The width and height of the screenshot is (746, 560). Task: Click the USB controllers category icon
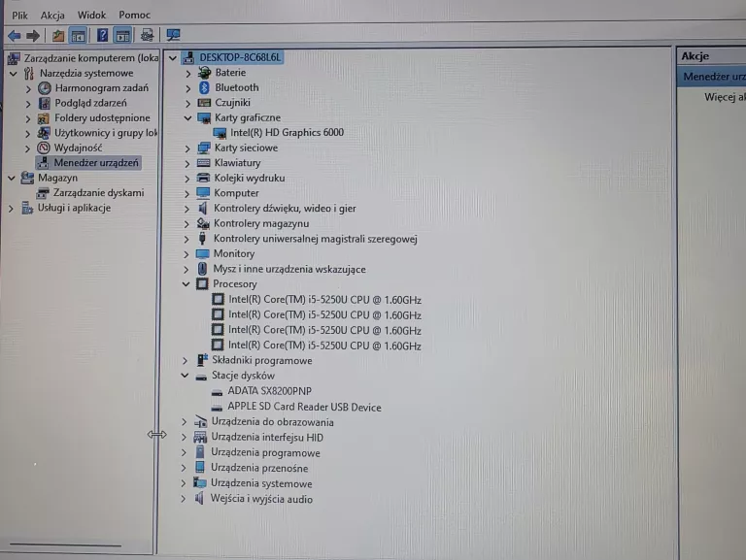(202, 238)
